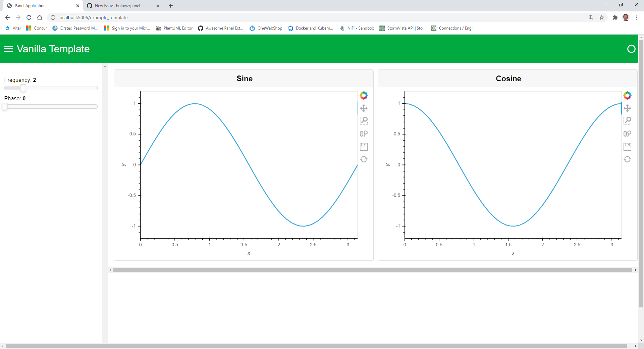Toggle Wheel Zoom tool on Cosine plot

(x=627, y=134)
